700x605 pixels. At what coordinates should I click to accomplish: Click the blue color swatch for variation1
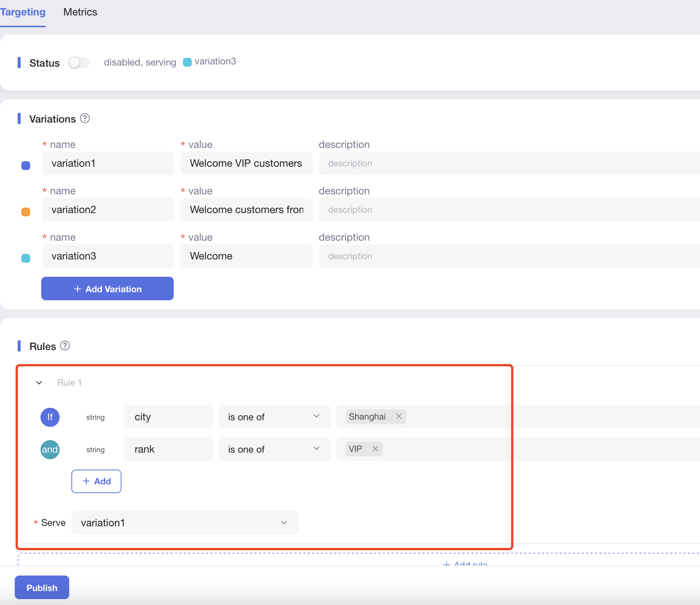(x=26, y=166)
